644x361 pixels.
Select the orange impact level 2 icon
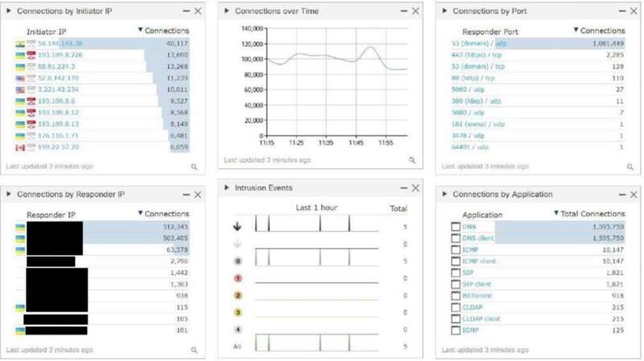pyautogui.click(x=237, y=295)
